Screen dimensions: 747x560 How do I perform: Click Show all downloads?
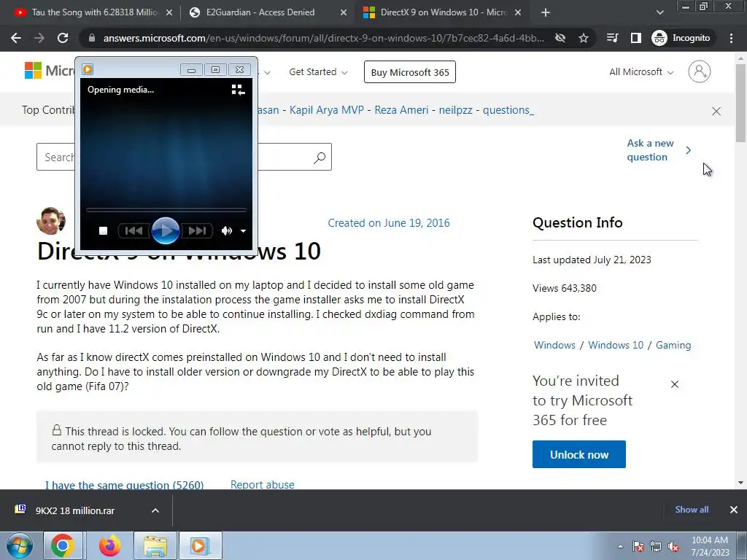click(x=692, y=510)
